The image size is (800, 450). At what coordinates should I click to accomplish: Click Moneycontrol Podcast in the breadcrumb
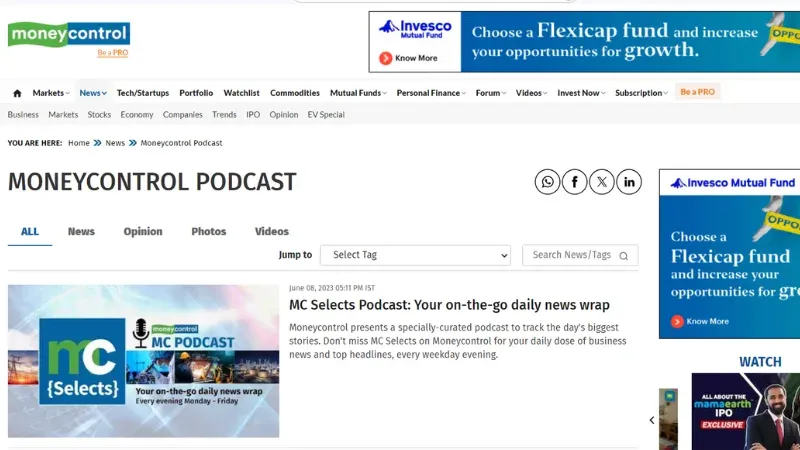pos(181,143)
